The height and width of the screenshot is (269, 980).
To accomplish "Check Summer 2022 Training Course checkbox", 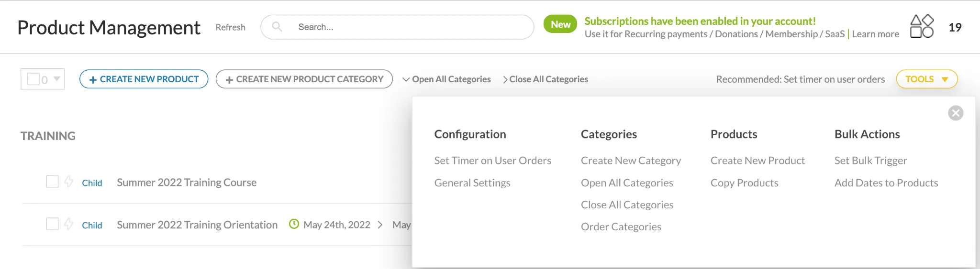I will click(x=52, y=182).
